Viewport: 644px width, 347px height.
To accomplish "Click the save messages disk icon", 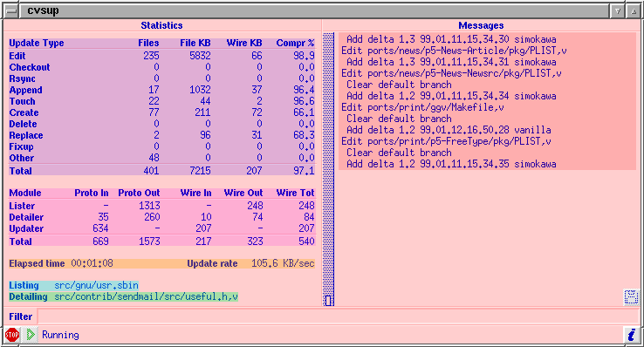I will (x=631, y=297).
